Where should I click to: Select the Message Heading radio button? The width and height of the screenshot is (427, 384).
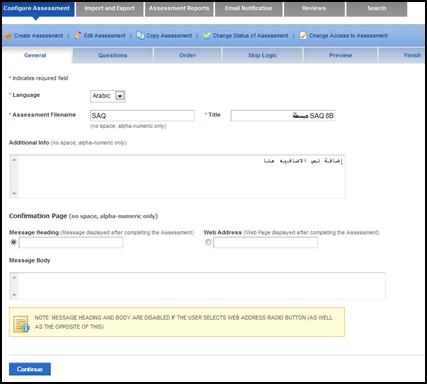click(x=13, y=242)
